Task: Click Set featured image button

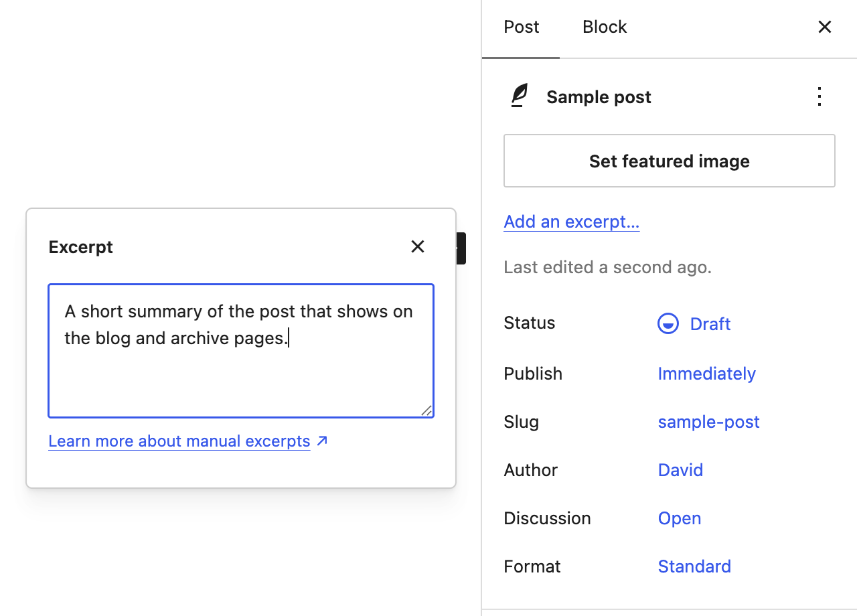Action: (670, 161)
